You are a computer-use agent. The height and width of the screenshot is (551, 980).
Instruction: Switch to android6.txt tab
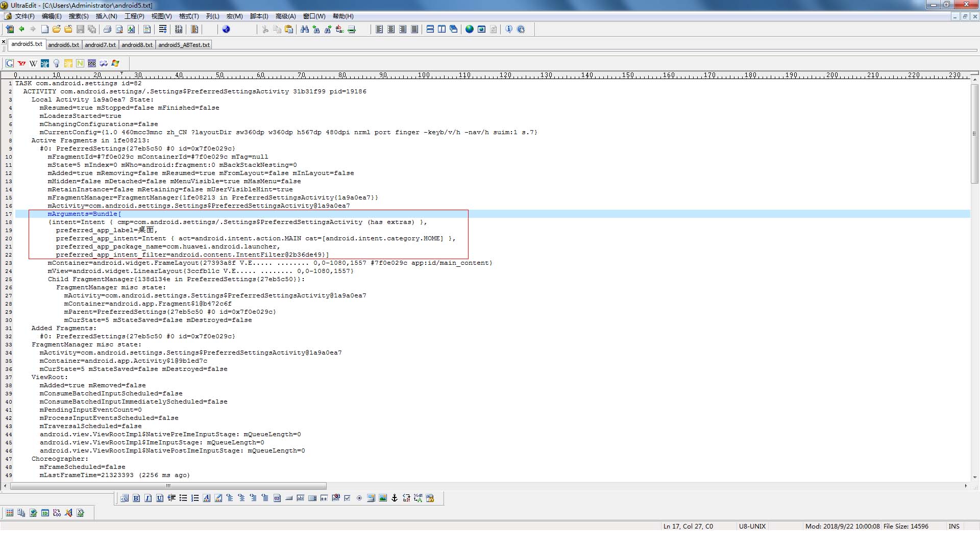(x=64, y=45)
